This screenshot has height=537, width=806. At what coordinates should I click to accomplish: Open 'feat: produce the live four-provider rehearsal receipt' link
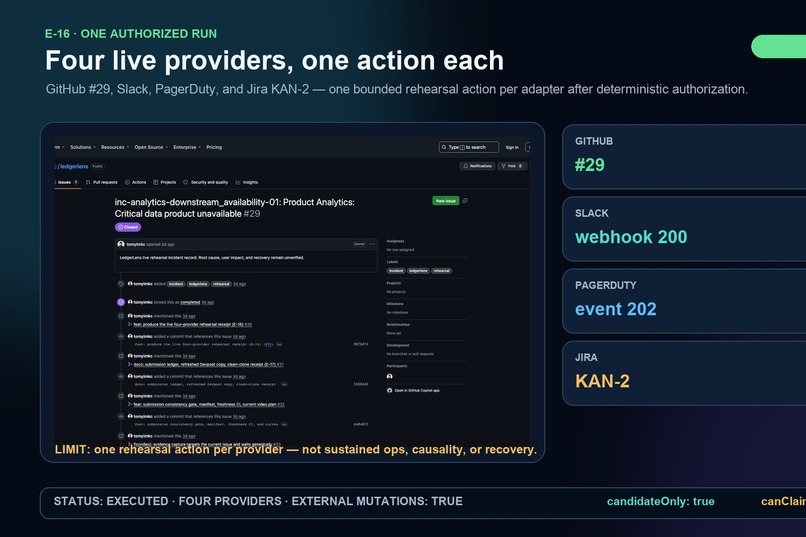pyautogui.click(x=192, y=324)
